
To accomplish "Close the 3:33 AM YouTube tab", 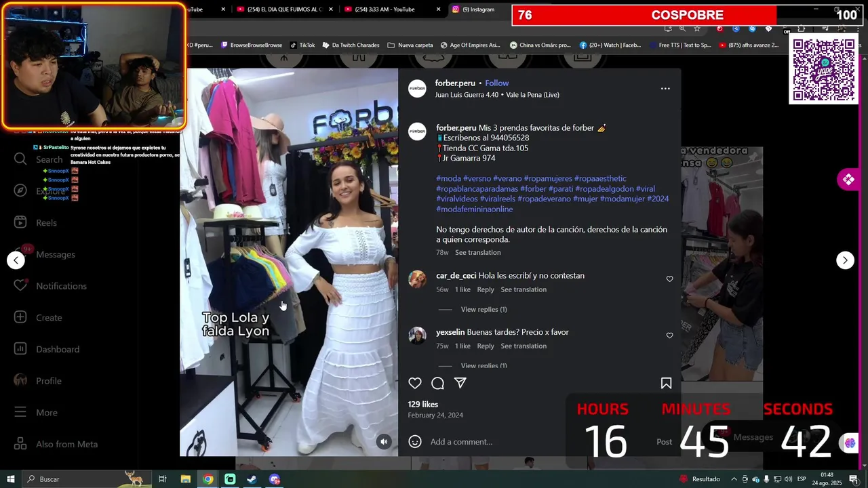I will 438,9.
